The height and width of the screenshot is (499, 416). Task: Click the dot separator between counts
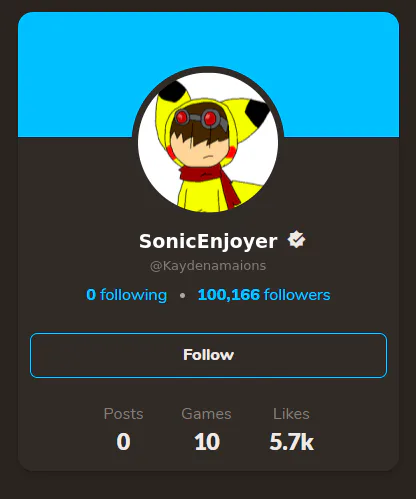(182, 295)
